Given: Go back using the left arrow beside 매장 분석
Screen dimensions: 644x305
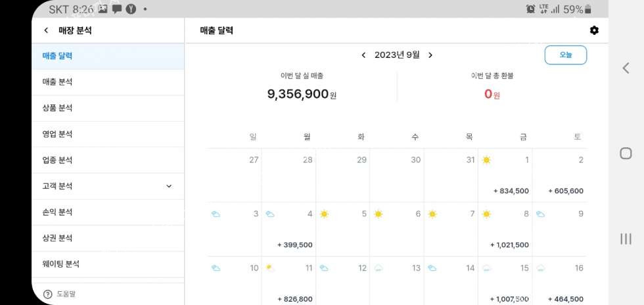Looking at the screenshot, I should pos(46,30).
